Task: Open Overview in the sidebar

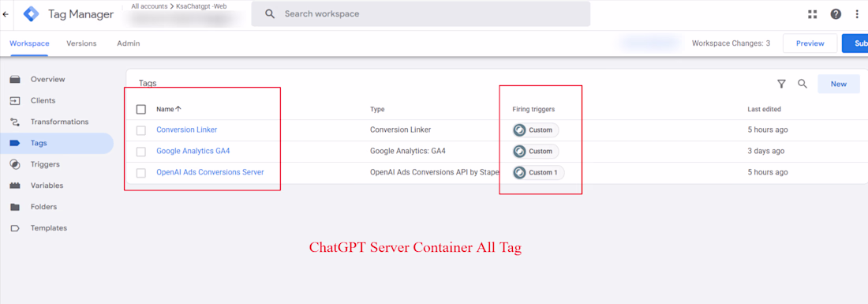Action: coord(47,79)
